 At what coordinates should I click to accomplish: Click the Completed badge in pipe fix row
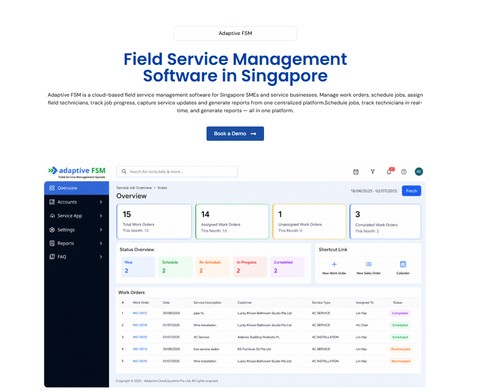pyautogui.click(x=400, y=313)
